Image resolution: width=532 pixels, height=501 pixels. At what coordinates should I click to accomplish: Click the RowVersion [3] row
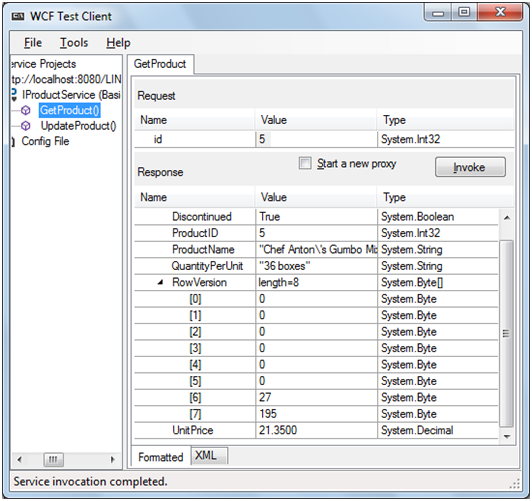316,348
